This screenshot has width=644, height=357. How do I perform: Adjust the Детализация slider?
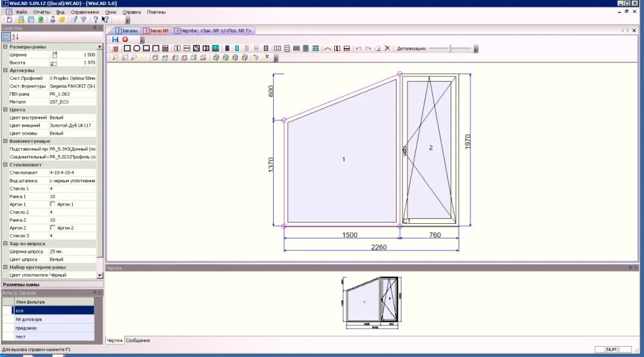tap(450, 48)
